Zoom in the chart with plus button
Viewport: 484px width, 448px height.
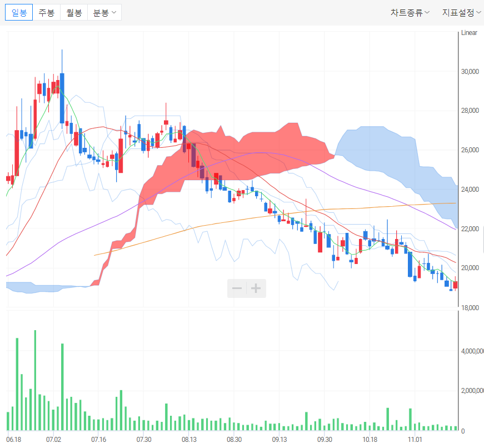(256, 288)
